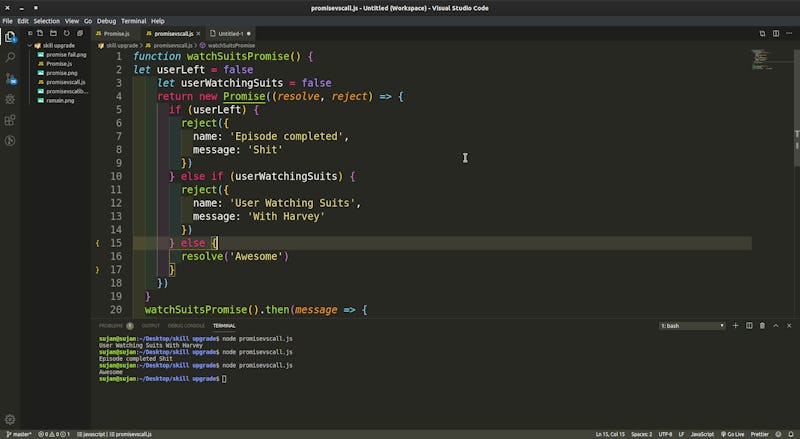Kill terminal with the trash icon
Image resolution: width=800 pixels, height=439 pixels.
tap(762, 325)
